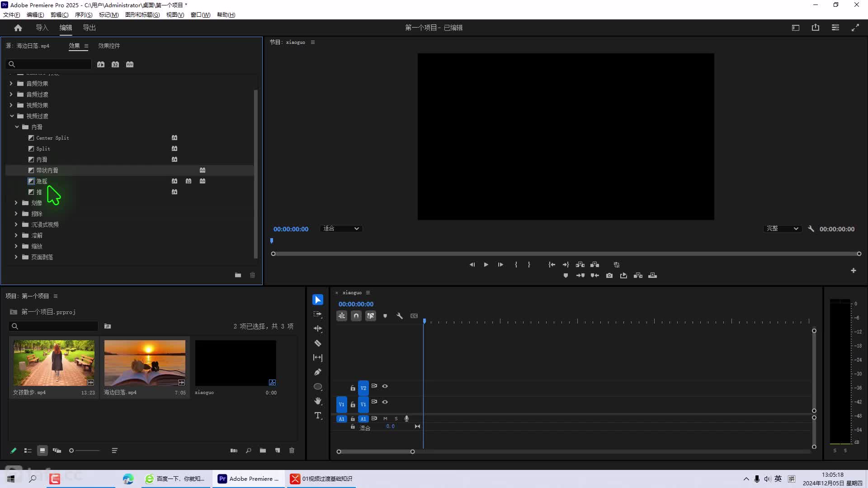Image resolution: width=868 pixels, height=488 pixels.
Task: Click New Item icon in Project panel
Action: 278,450
